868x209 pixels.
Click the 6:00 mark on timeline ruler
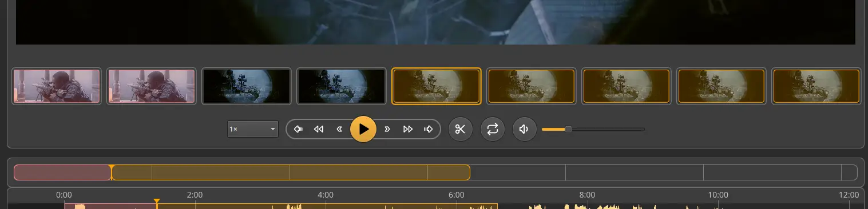coord(456,195)
